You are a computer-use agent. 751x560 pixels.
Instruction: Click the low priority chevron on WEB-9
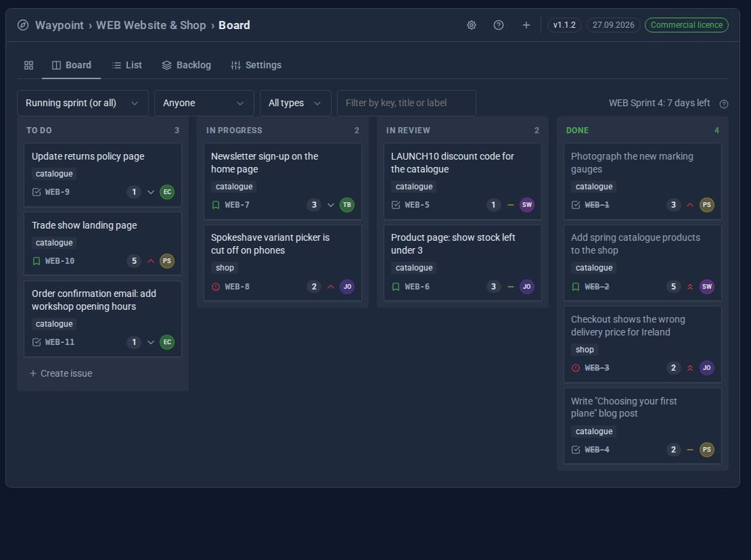pos(151,192)
